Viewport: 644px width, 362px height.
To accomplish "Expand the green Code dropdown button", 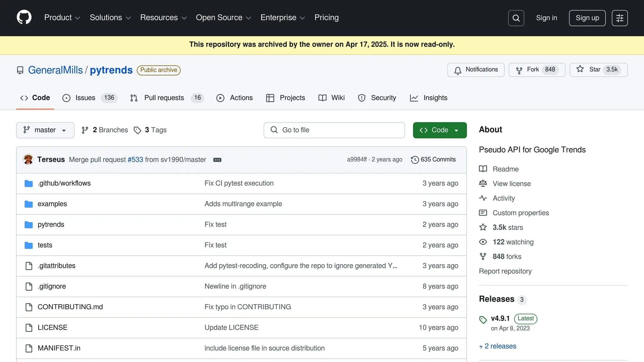I will tap(440, 130).
